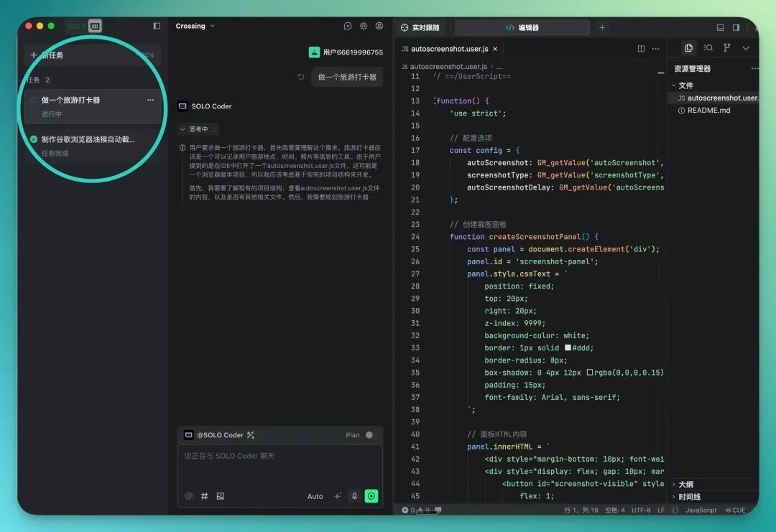Click the sparkle prompt enhance icon
This screenshot has width=776, height=532.
coord(338,496)
